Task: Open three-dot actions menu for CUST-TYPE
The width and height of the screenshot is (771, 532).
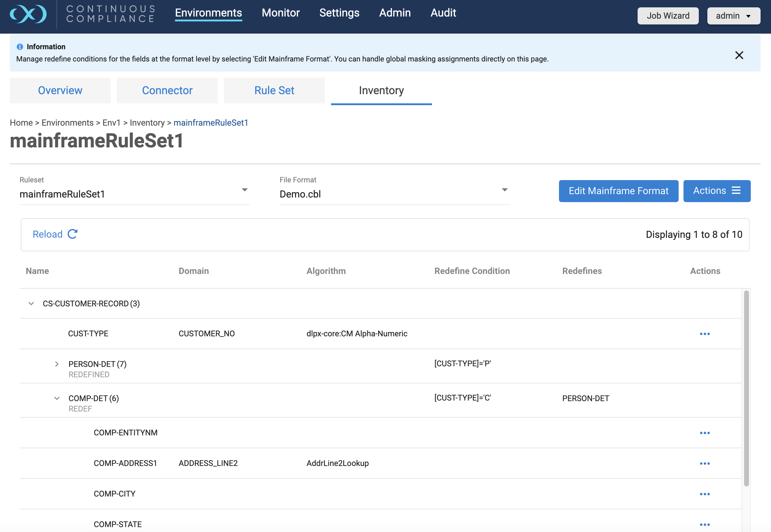Action: click(x=704, y=334)
